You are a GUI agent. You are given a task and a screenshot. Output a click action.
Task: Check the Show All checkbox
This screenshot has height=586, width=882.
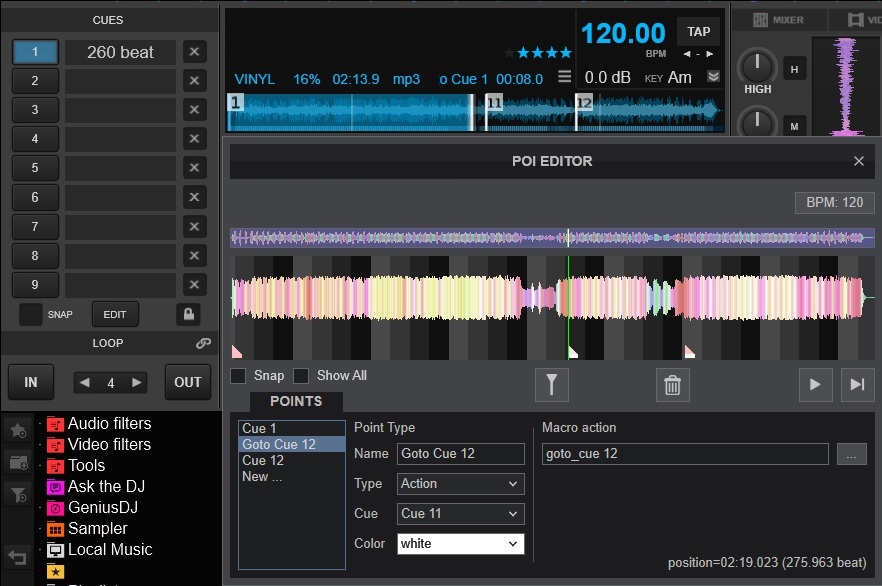tap(301, 376)
